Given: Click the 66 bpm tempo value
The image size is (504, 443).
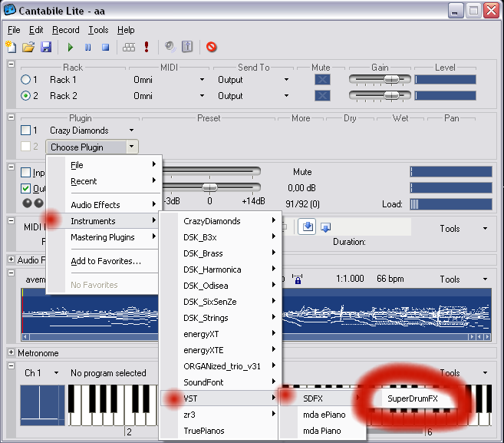Looking at the screenshot, I should click(390, 279).
